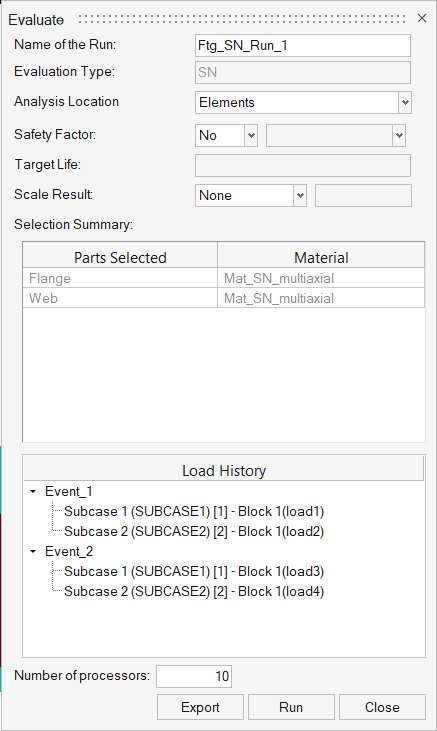
Task: Collapse the Event_1 tree node
Action: click(33, 491)
